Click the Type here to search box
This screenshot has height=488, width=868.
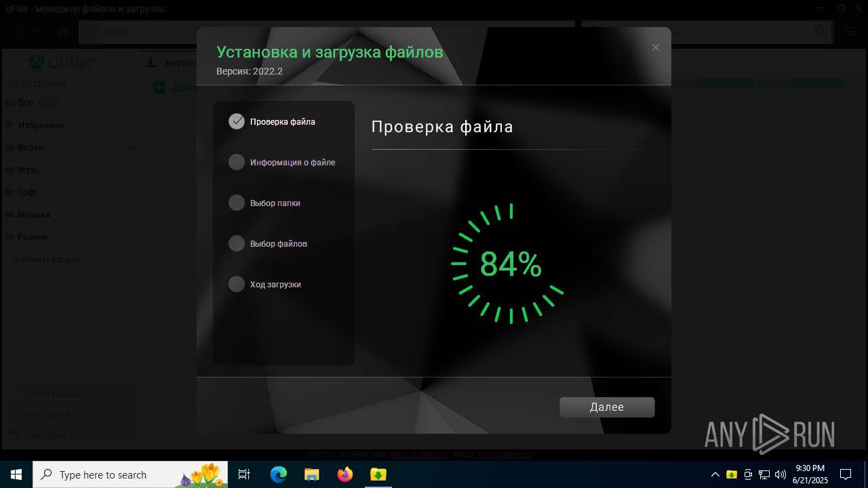point(131,474)
